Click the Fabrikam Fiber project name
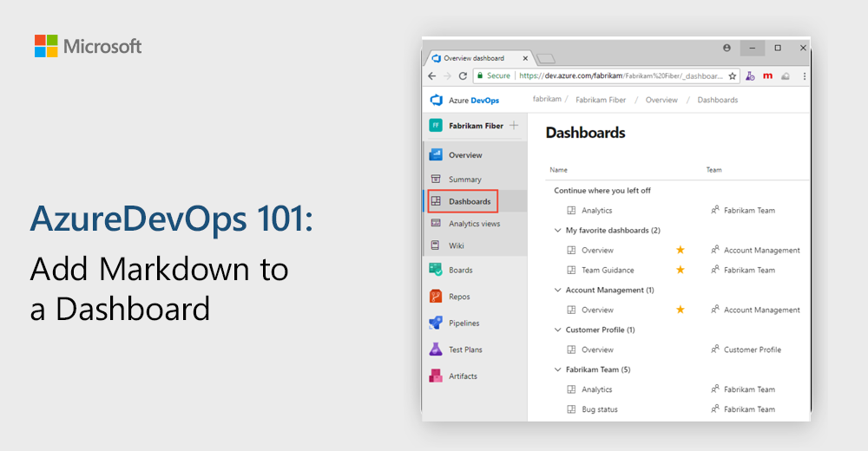Image resolution: width=868 pixels, height=451 pixels. pyautogui.click(x=476, y=126)
